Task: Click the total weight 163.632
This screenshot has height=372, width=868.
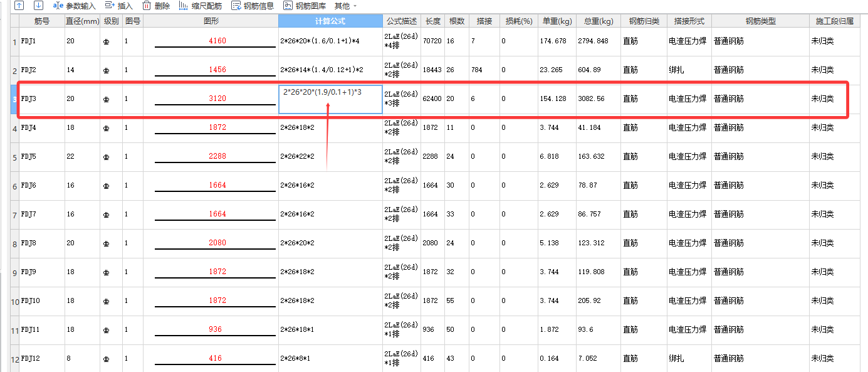Action: pos(591,157)
